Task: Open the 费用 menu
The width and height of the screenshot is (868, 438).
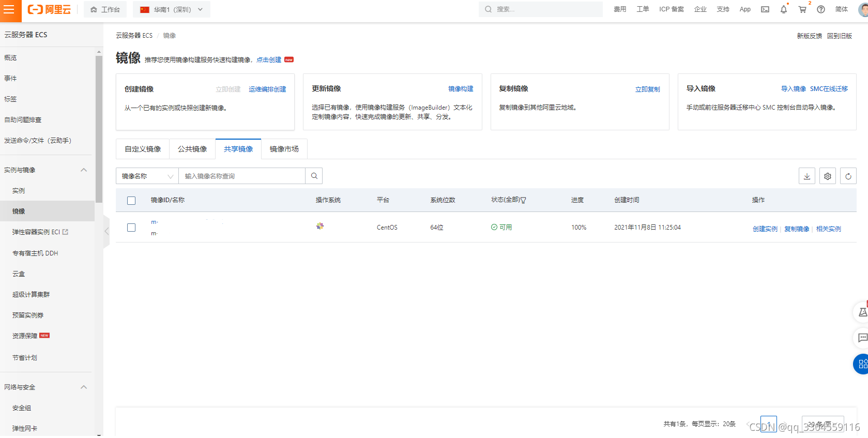Action: pyautogui.click(x=620, y=9)
